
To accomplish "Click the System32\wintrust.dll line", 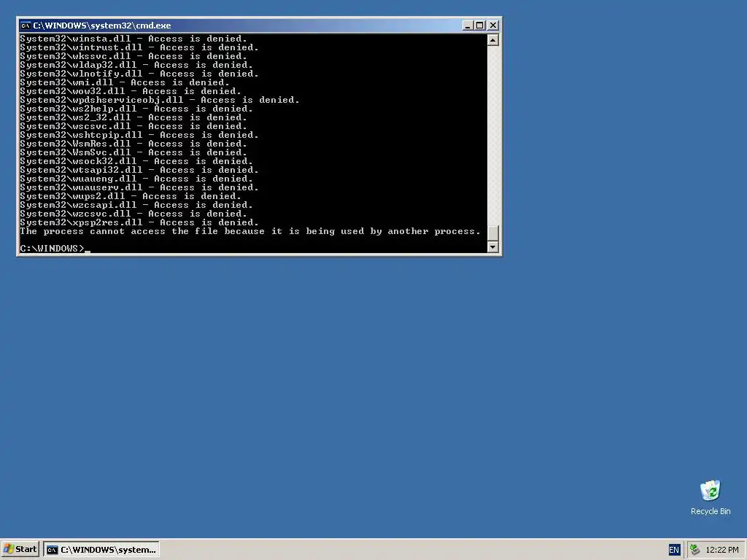I will coord(139,47).
